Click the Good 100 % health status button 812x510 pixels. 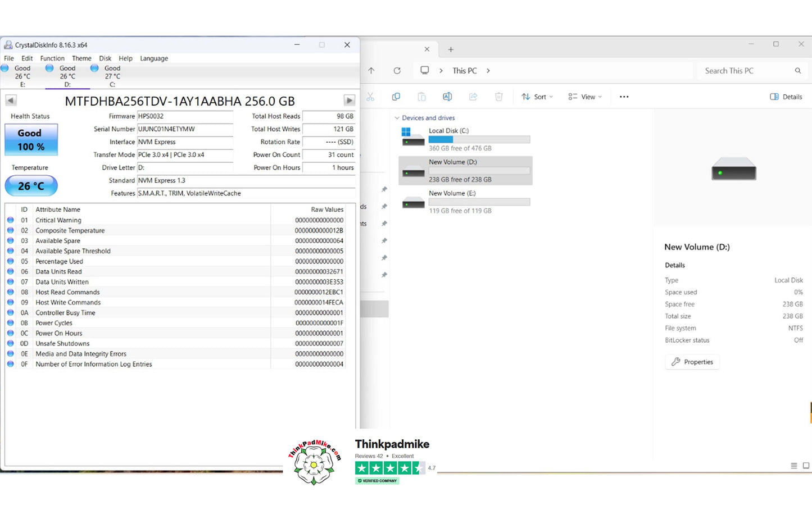tap(31, 140)
